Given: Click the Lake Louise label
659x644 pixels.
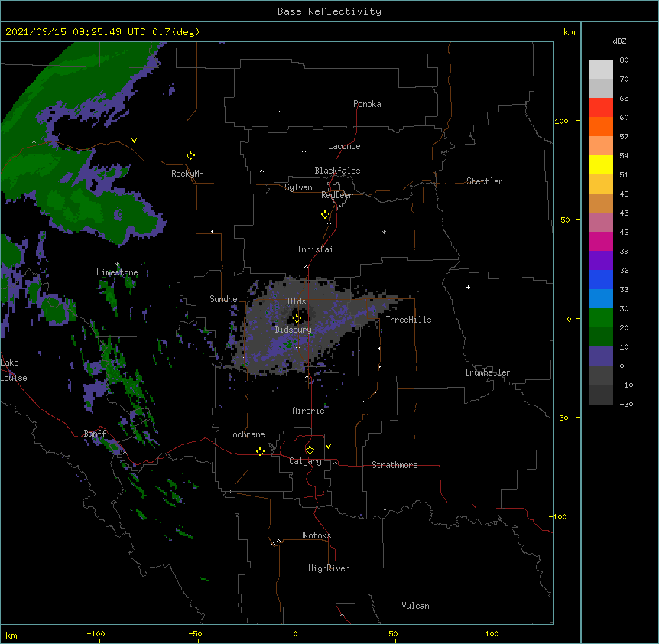Looking at the screenshot, I should point(14,370).
